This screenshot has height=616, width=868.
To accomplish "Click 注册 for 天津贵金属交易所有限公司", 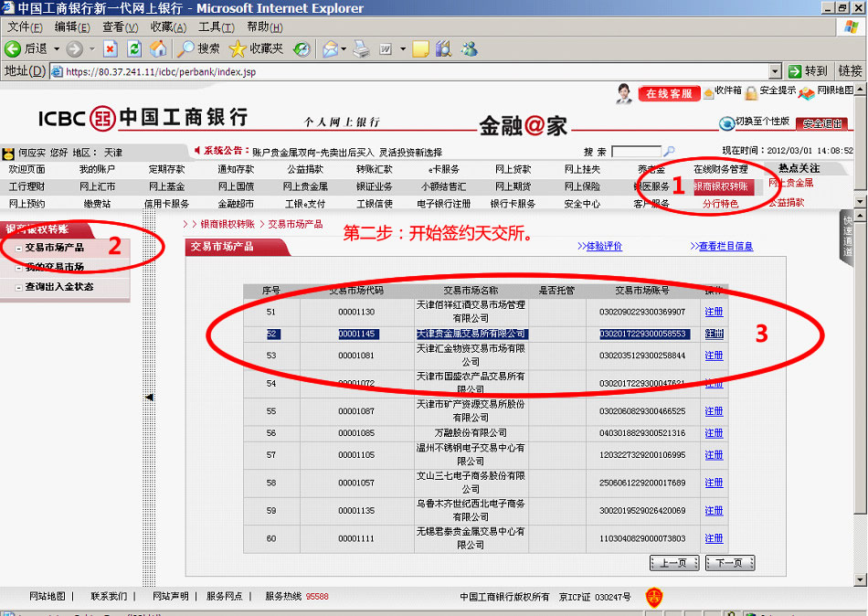I will [714, 334].
